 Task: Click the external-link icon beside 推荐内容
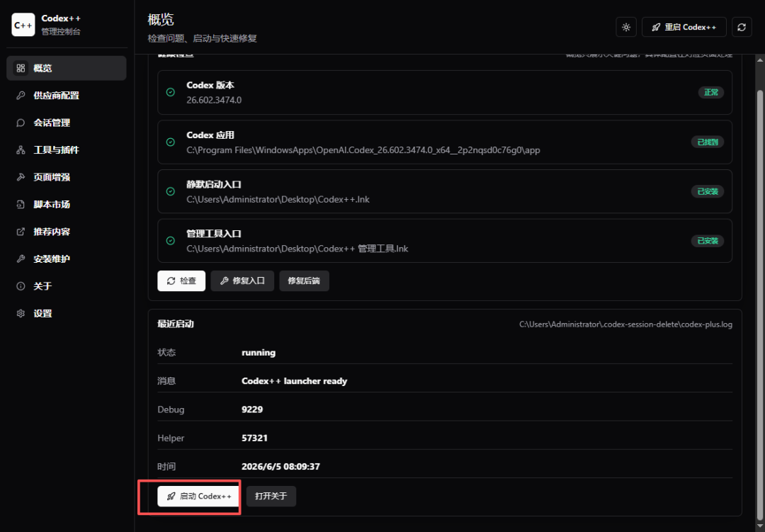click(21, 232)
